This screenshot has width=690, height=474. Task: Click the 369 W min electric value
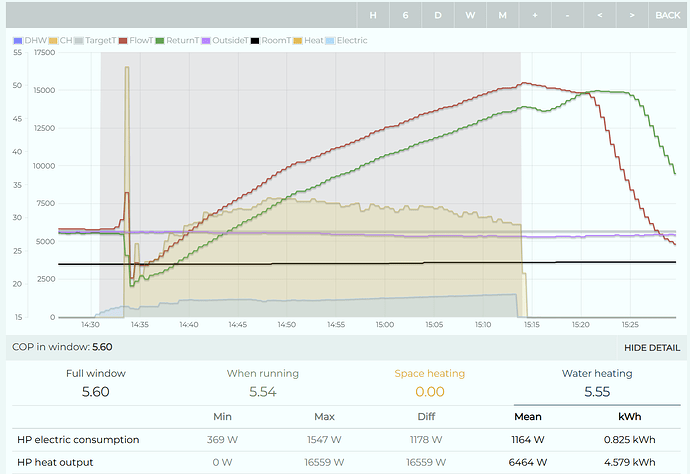(x=222, y=440)
